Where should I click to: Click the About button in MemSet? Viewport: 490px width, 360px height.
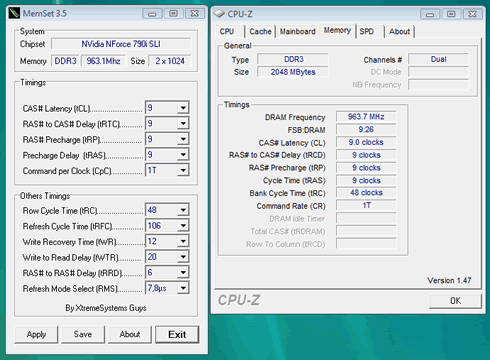tap(130, 334)
